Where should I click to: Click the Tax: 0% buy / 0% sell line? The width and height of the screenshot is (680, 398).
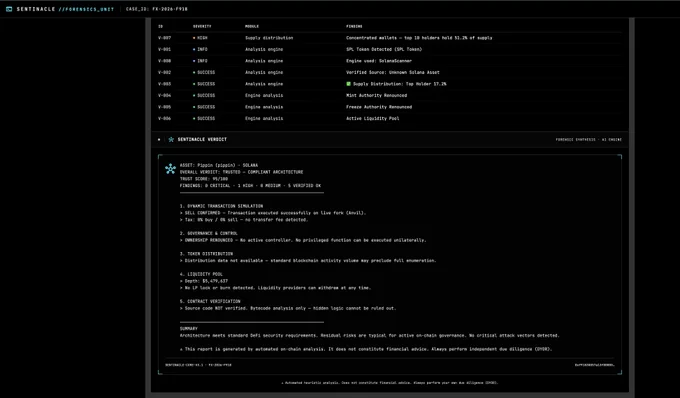[x=244, y=220]
